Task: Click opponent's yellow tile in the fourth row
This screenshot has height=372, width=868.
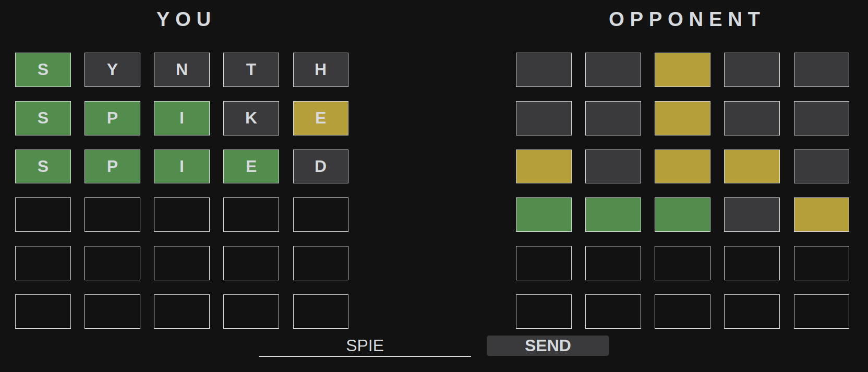Action: 821,215
